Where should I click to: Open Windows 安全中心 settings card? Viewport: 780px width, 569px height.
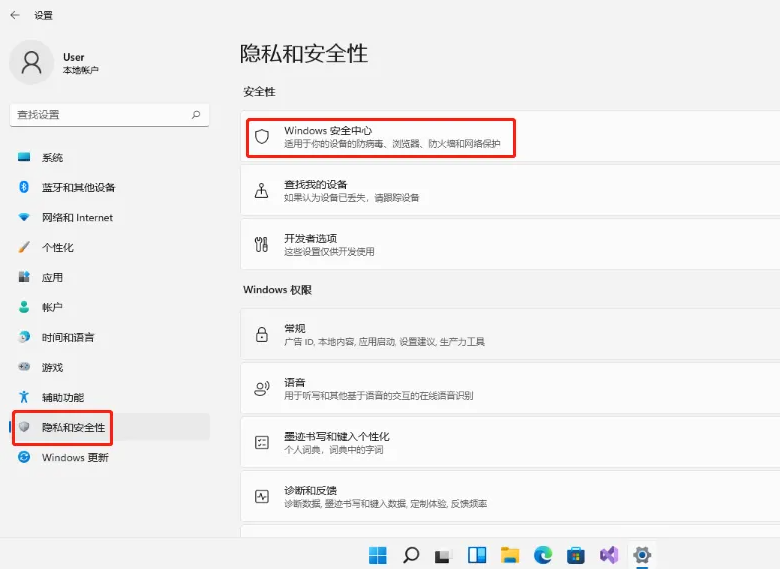click(510, 136)
